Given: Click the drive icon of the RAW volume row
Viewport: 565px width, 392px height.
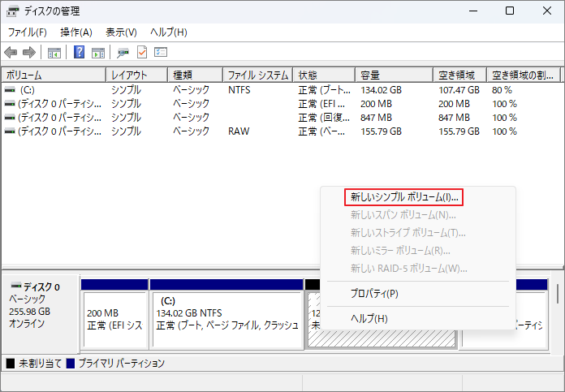Looking at the screenshot, I should coord(10,131).
